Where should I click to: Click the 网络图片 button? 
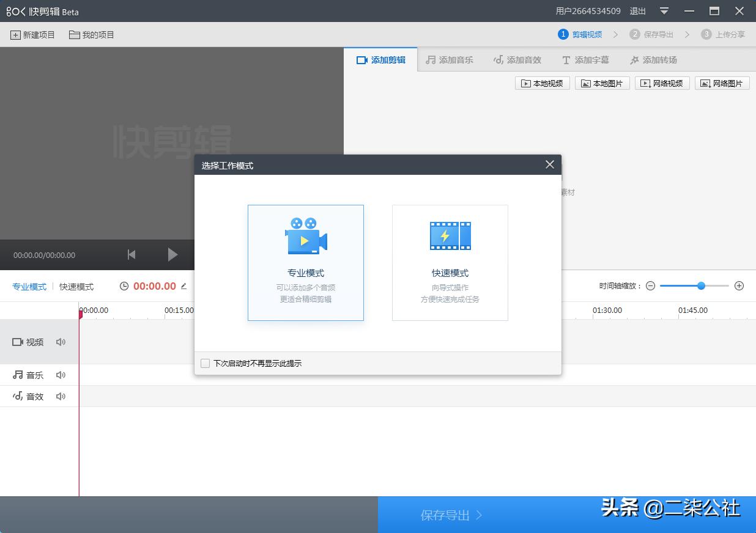pos(722,84)
